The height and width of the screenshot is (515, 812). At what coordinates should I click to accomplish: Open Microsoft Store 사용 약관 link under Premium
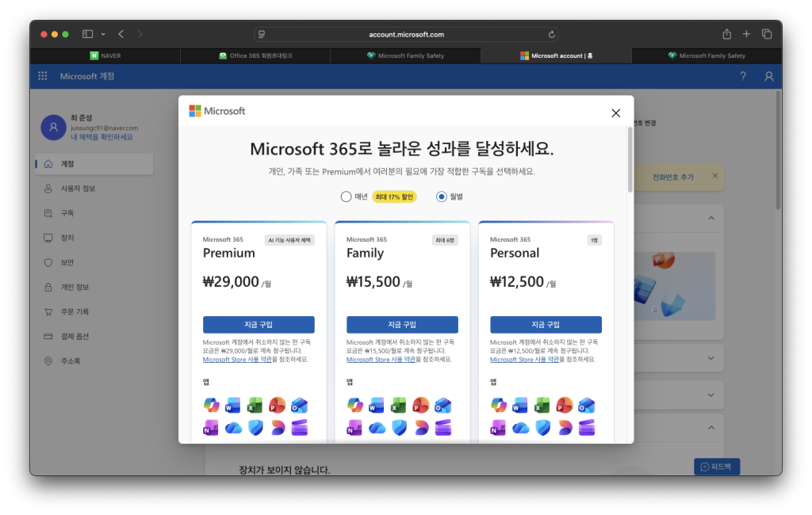[237, 359]
